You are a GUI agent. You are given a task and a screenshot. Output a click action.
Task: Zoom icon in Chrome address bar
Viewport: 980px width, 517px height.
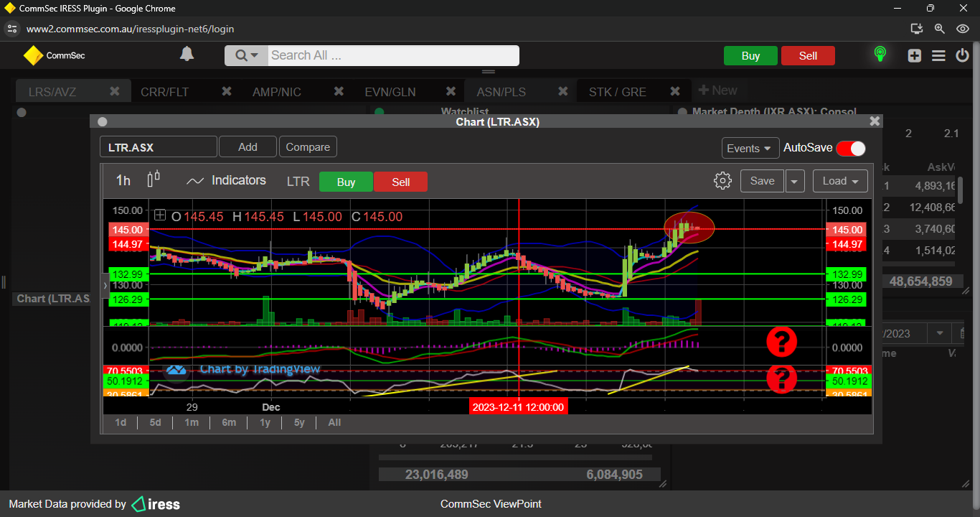[939, 29]
